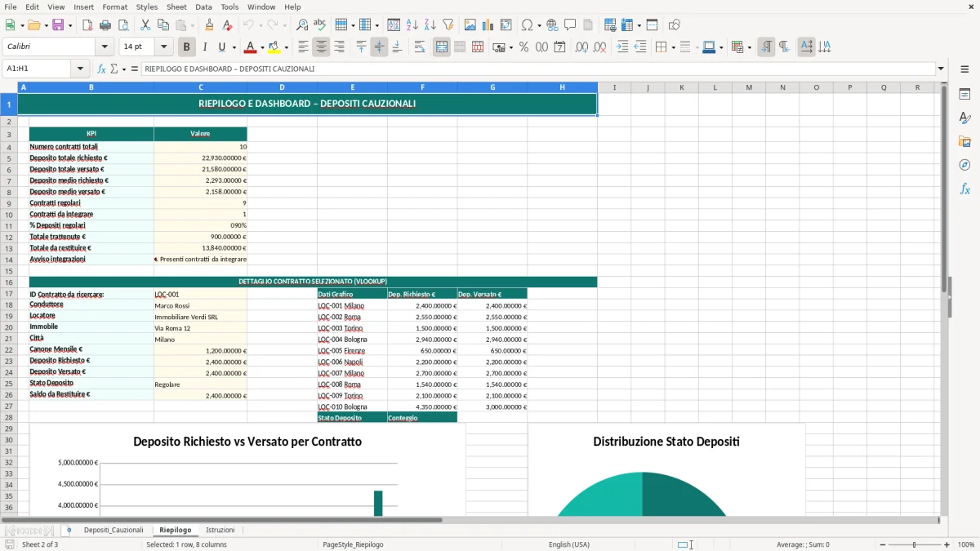
Task: Expand the Name Box dropdown arrow
Action: (x=80, y=69)
